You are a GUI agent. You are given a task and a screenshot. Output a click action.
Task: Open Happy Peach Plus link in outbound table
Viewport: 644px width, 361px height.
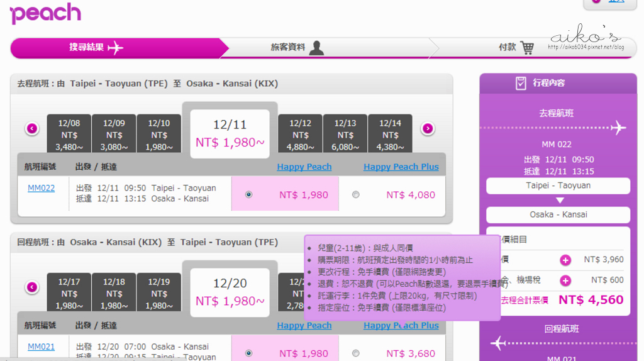tap(401, 167)
